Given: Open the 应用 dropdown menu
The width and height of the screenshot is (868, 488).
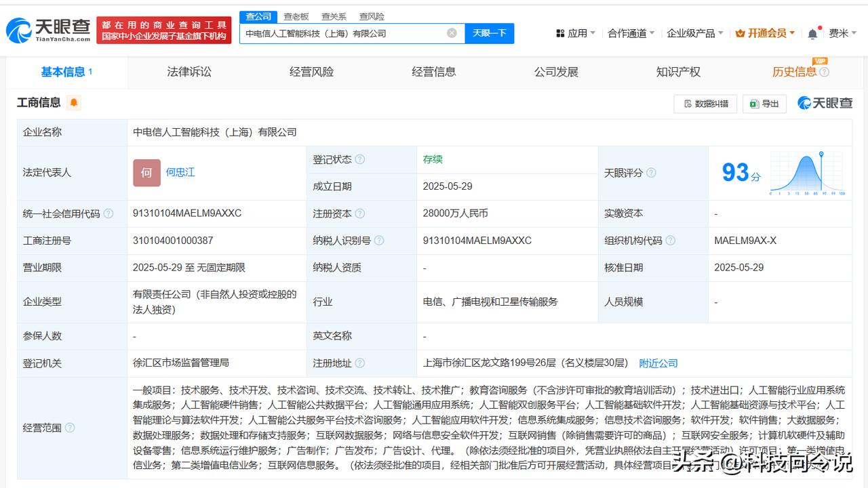Looking at the screenshot, I should (x=575, y=33).
